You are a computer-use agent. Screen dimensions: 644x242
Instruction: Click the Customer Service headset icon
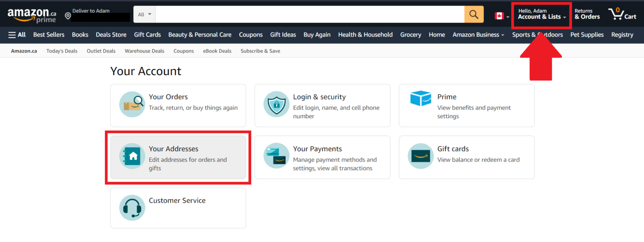click(132, 208)
